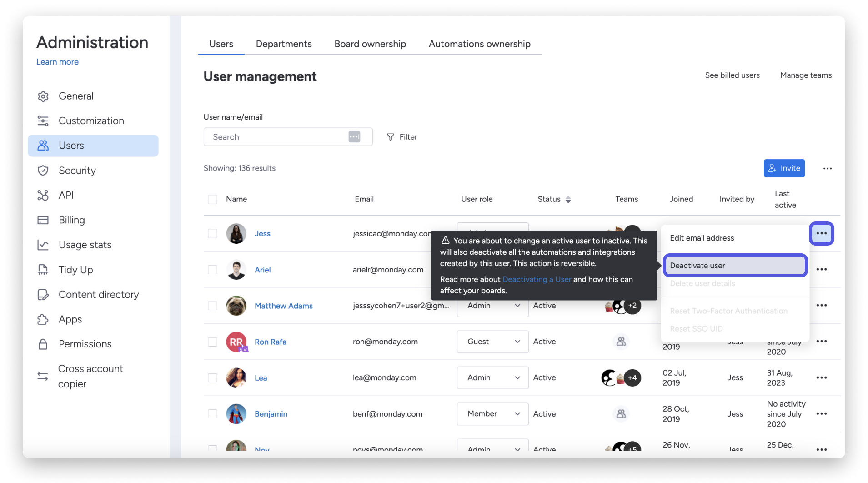The width and height of the screenshot is (868, 483).
Task: Click Ron Rafa's teams placeholder icon
Action: [x=621, y=342]
